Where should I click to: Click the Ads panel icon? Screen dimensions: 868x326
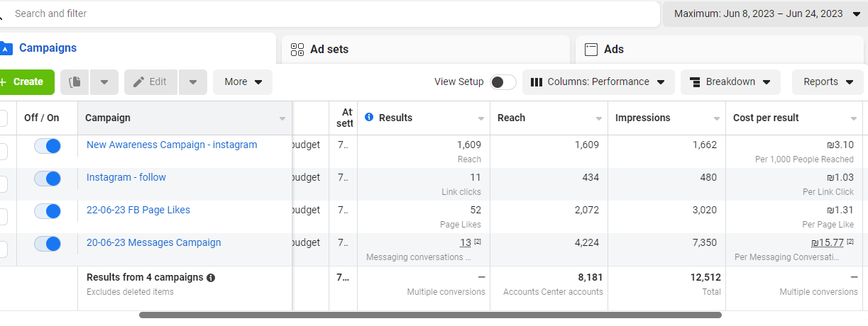tap(590, 50)
